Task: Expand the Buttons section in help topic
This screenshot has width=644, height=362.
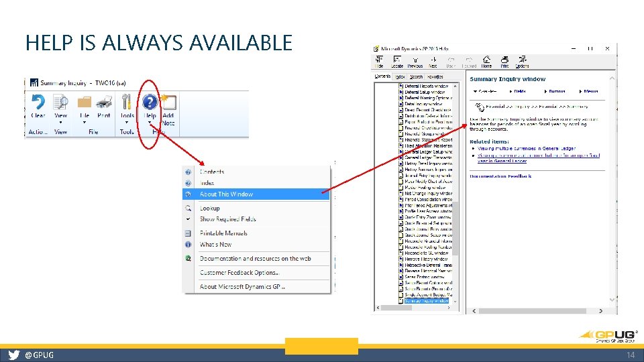Action: (555, 91)
